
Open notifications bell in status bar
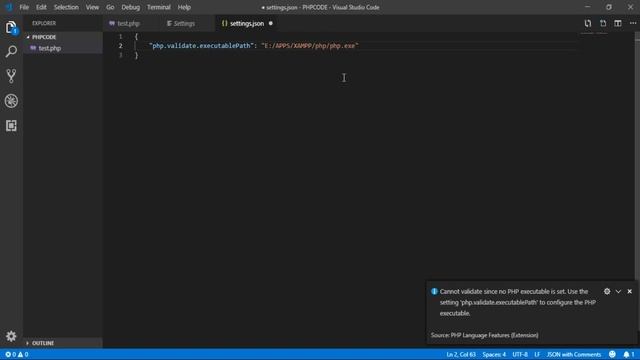(629, 354)
